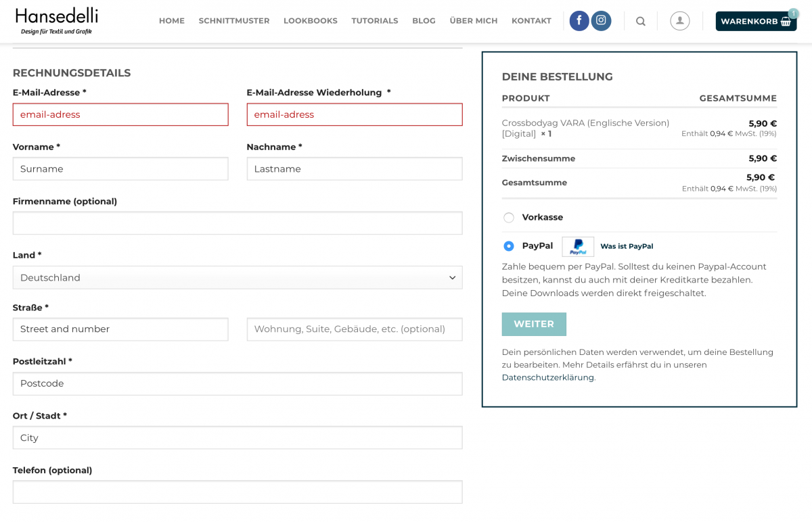Focus the E-Mail-Adresse Wiederholung field
The height and width of the screenshot is (522, 812).
pos(355,114)
